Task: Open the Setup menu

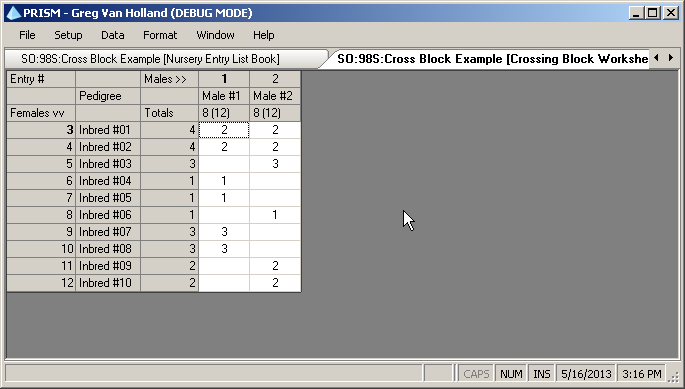Action: [x=68, y=35]
